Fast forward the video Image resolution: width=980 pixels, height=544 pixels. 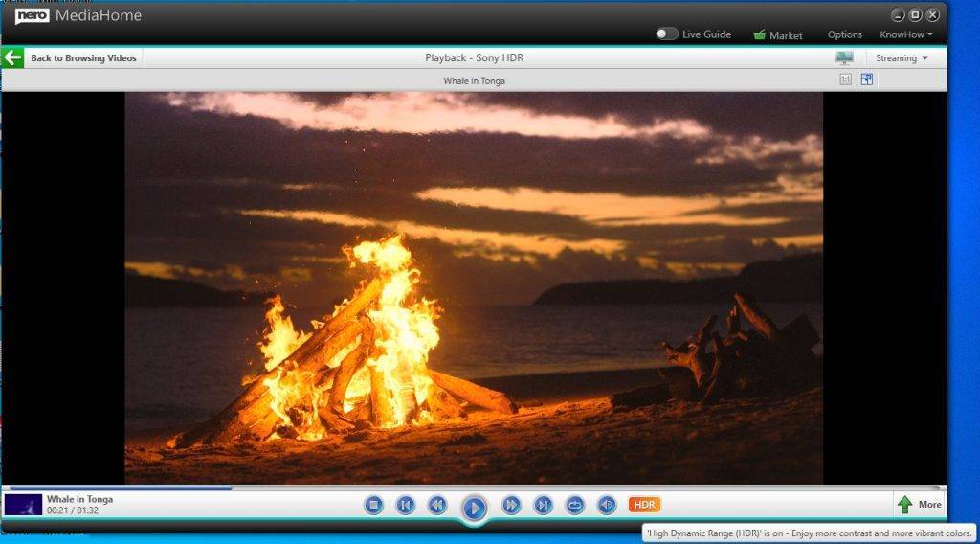(511, 505)
